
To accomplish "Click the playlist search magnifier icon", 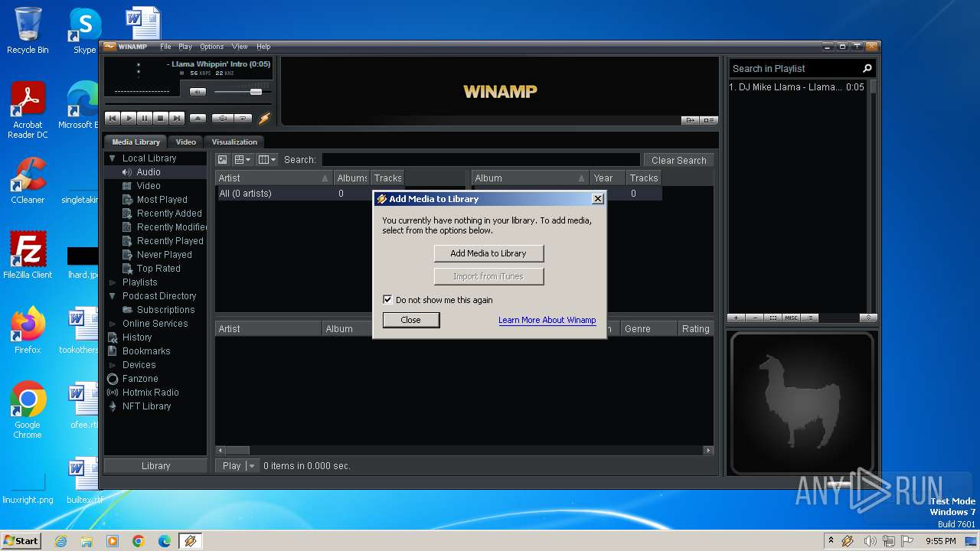I will (867, 68).
